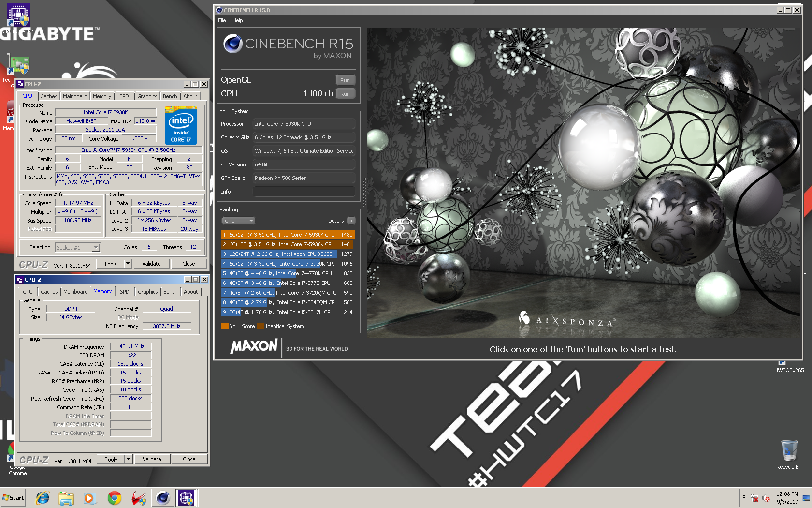This screenshot has width=812, height=508.
Task: Click the brown Identical System swatch
Action: [261, 326]
